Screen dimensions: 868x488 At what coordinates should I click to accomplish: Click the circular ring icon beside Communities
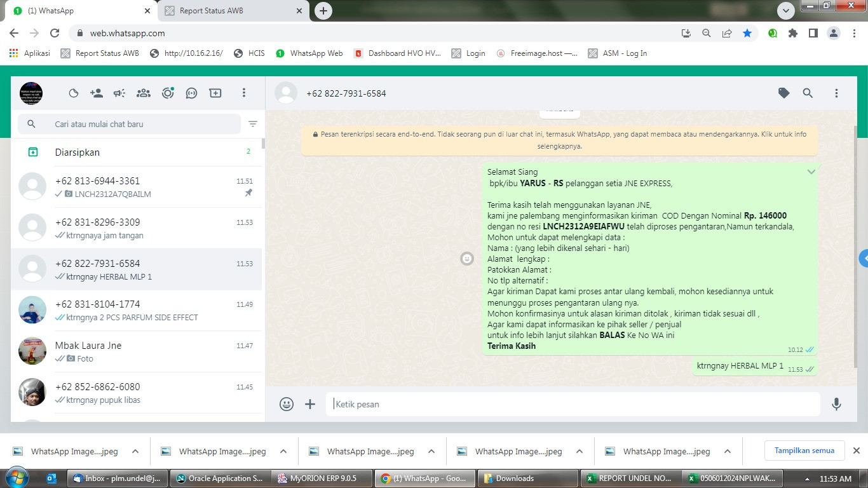click(168, 93)
